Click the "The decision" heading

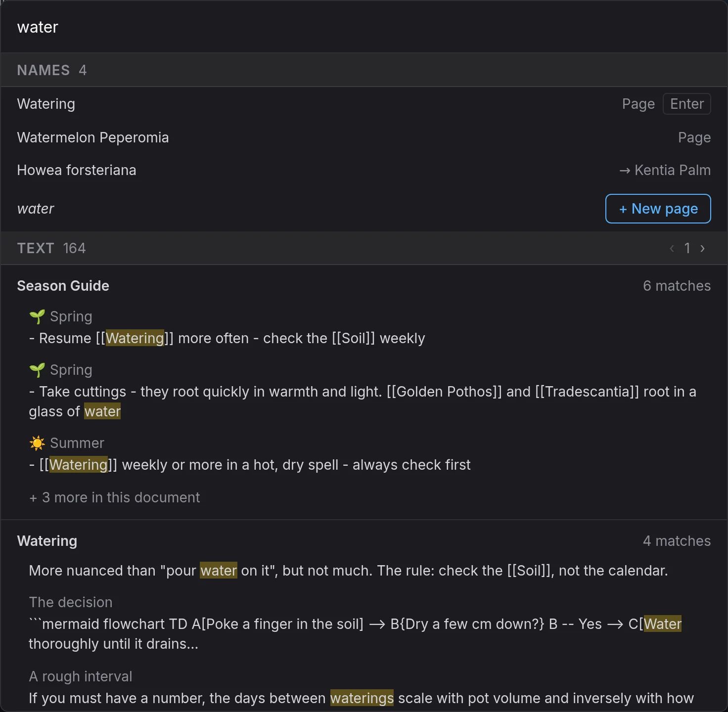click(71, 602)
